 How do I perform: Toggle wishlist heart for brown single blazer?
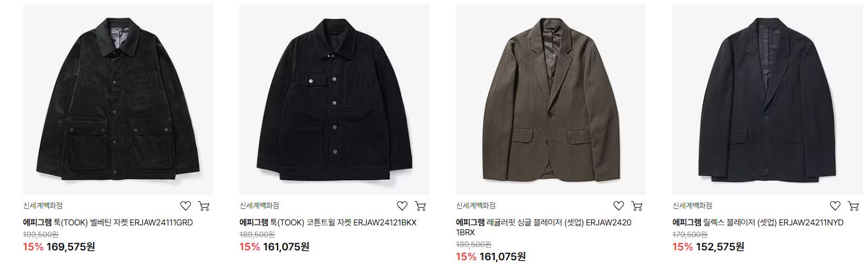[619, 206]
